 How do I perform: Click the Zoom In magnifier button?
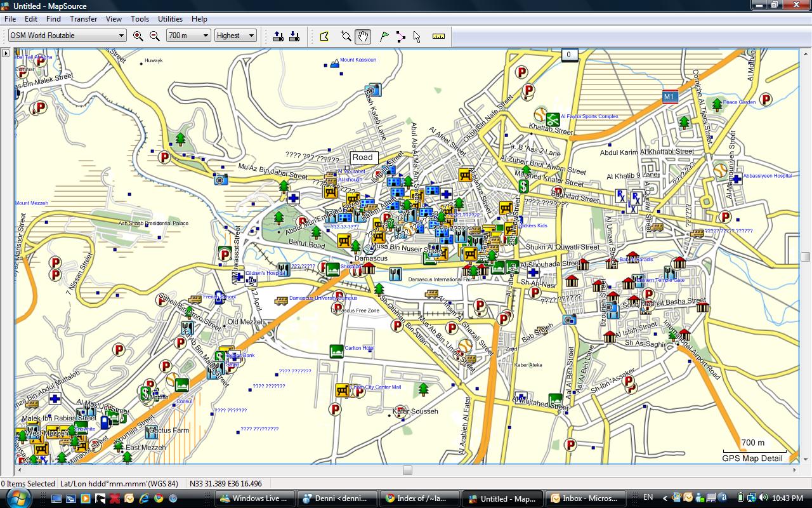point(138,36)
